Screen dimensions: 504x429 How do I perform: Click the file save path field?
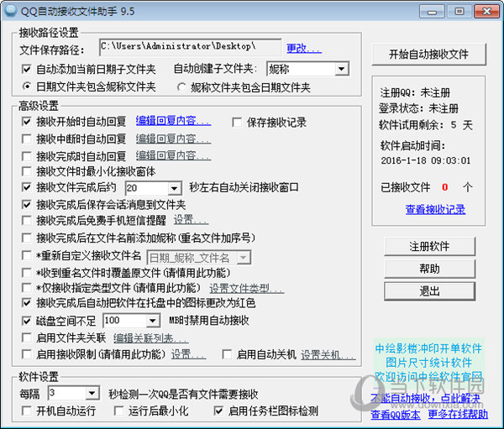click(191, 47)
